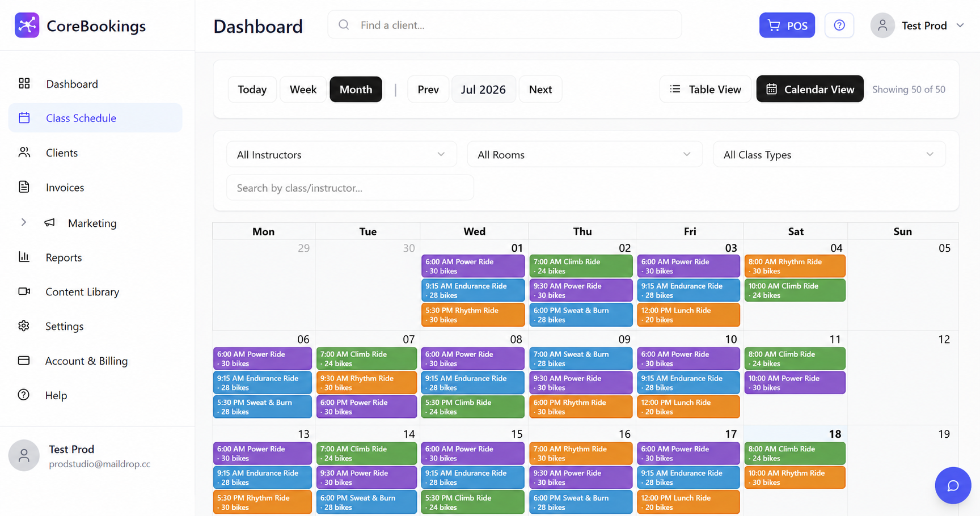Open the Test Prod account dropdown arrow
980x516 pixels.
960,26
